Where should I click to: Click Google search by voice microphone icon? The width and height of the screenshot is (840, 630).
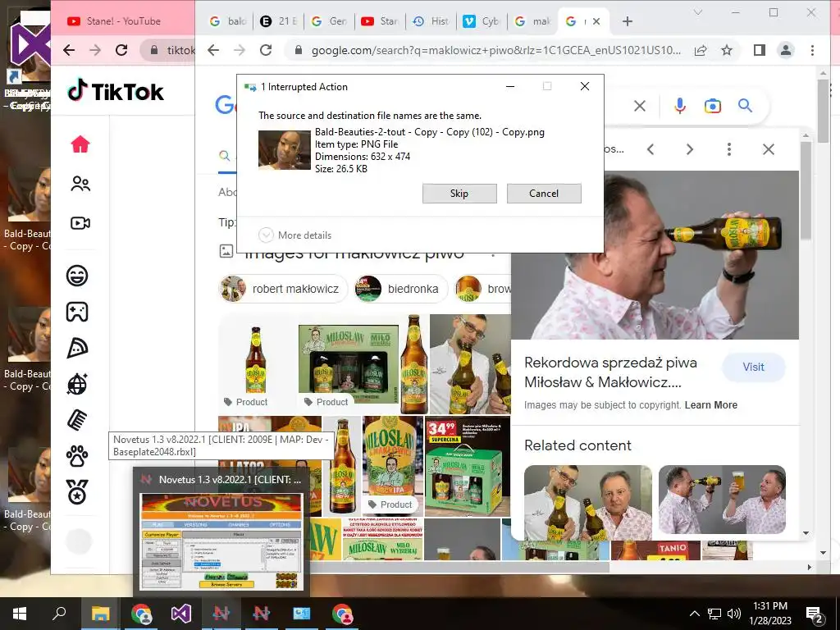[680, 106]
